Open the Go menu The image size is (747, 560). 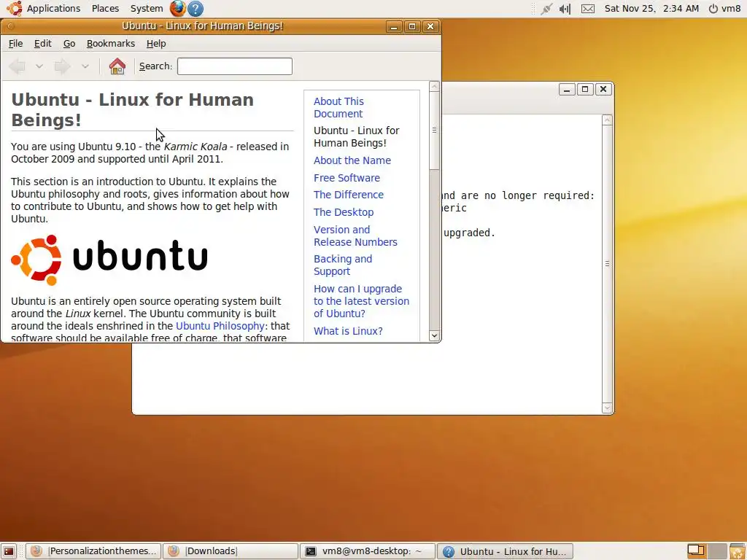(69, 43)
